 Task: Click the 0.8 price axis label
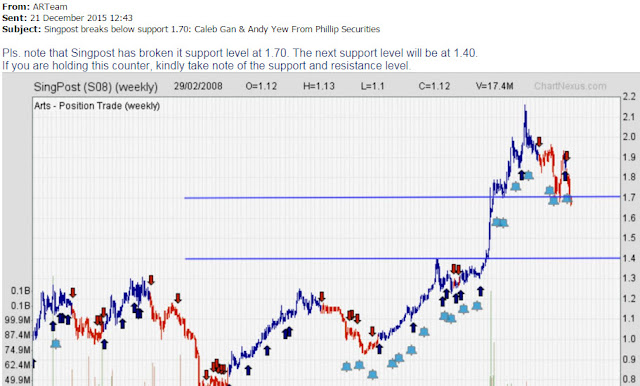[629, 379]
